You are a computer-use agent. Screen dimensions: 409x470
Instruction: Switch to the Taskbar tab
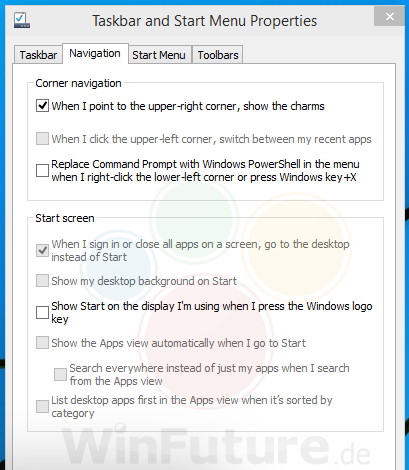38,55
